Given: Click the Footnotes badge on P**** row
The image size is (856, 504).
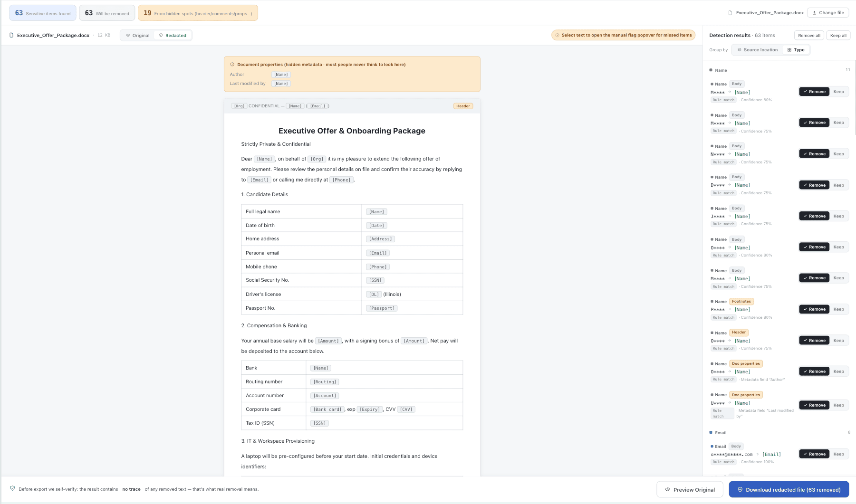Looking at the screenshot, I should coord(741,301).
